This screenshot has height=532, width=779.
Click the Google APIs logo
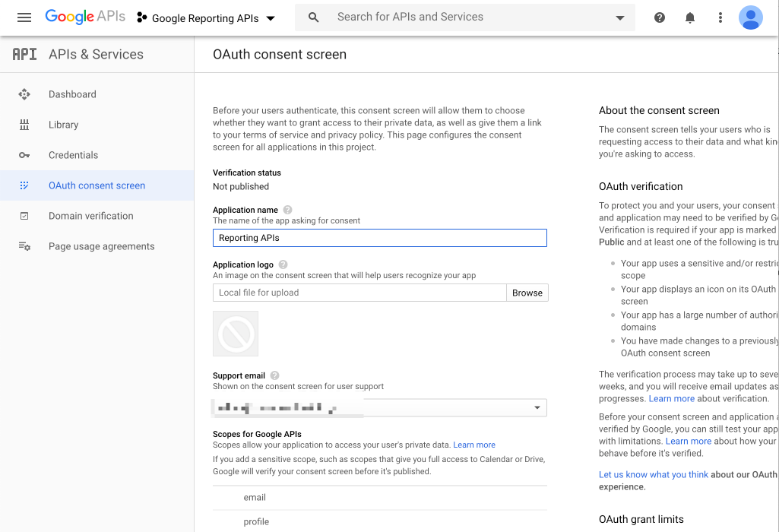tap(85, 17)
